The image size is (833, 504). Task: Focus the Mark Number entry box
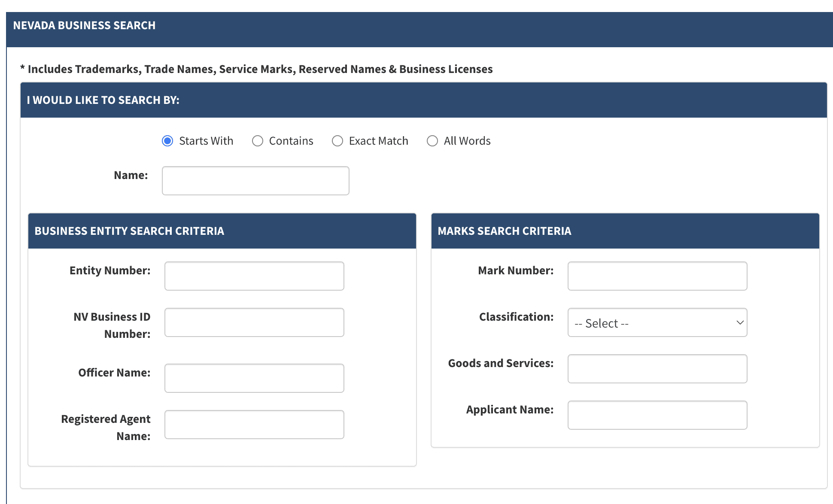click(657, 276)
